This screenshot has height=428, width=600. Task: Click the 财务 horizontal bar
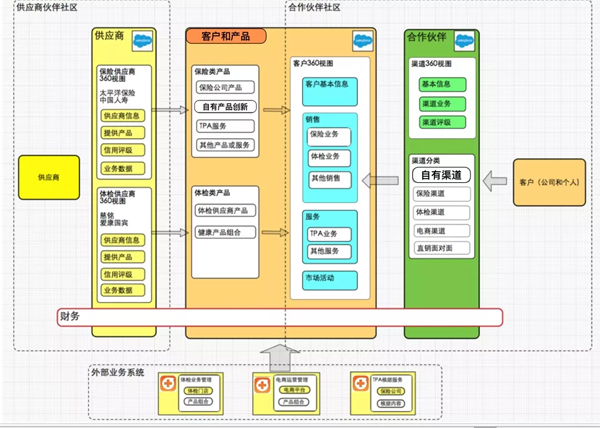(x=280, y=317)
